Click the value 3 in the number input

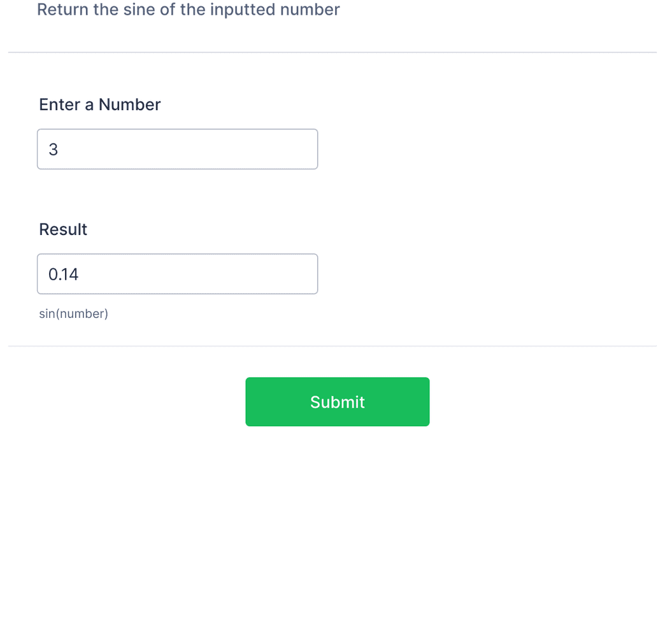(54, 148)
